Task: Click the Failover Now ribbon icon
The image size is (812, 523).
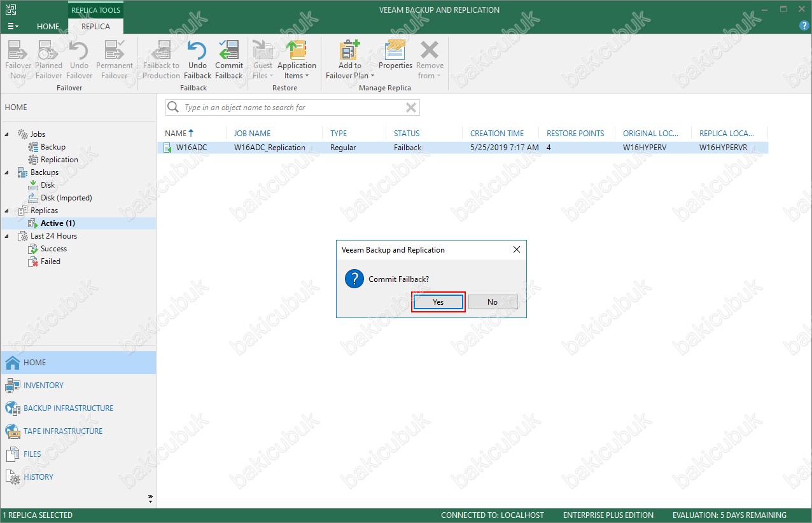Action: [18, 59]
